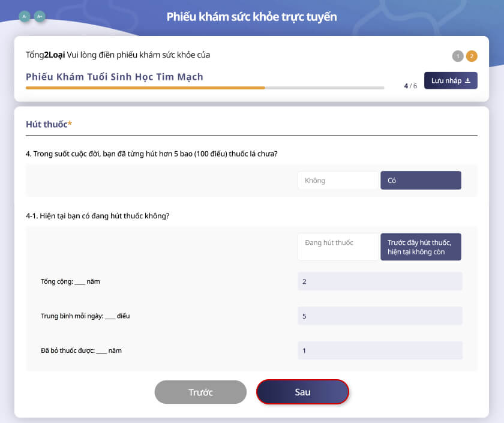This screenshot has width=504, height=423.
Task: Click the 'Phiếu khám sức khỏe trực tuyến' header
Action: pyautogui.click(x=251, y=17)
